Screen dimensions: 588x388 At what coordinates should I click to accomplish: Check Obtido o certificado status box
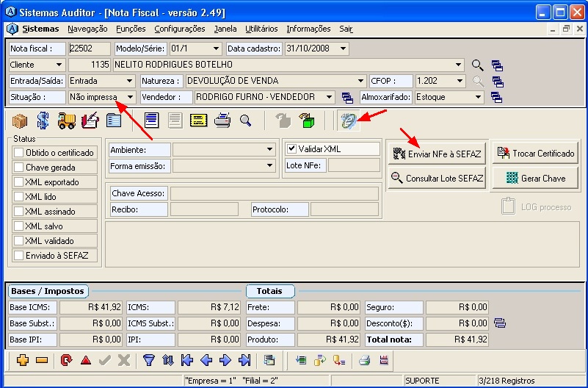pos(19,153)
